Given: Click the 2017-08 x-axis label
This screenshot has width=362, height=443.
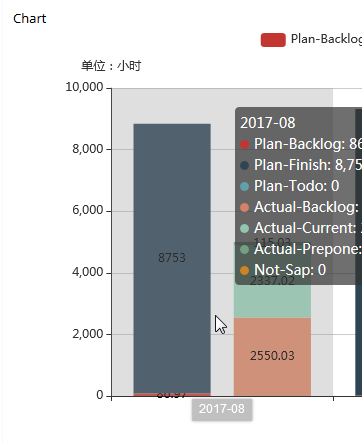Looking at the screenshot, I should pos(222,409).
